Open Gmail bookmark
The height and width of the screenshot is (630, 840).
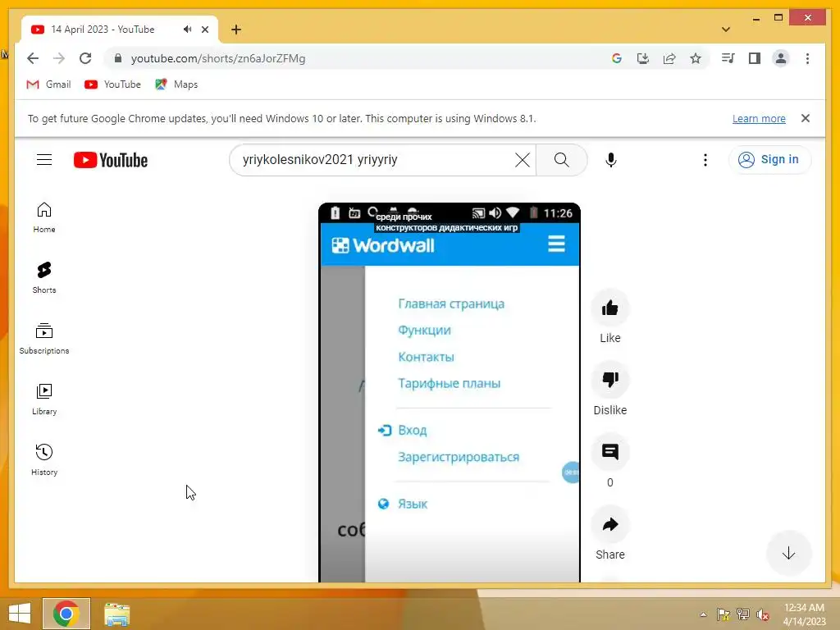[48, 84]
